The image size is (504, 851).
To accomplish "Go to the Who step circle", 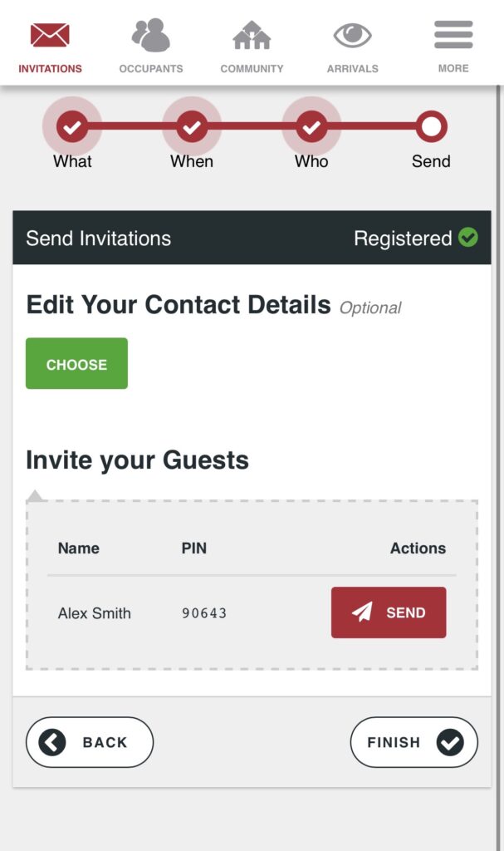I will [311, 126].
